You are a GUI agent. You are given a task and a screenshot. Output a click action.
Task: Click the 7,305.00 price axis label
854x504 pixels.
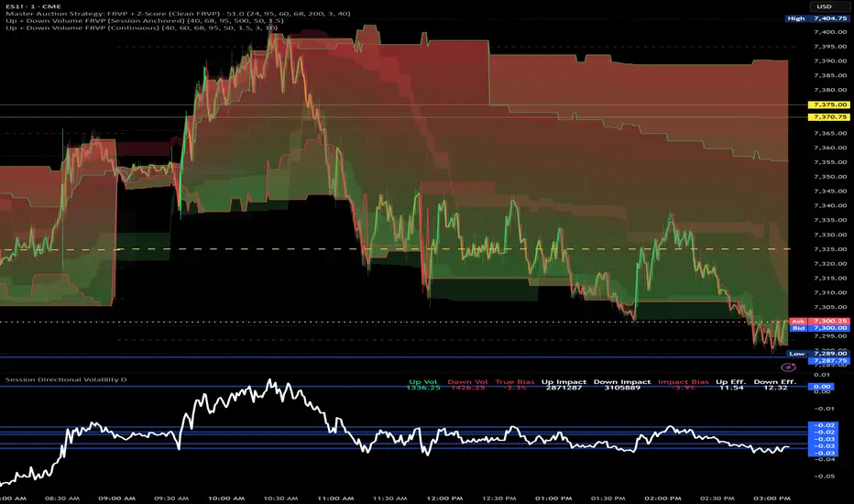(830, 307)
